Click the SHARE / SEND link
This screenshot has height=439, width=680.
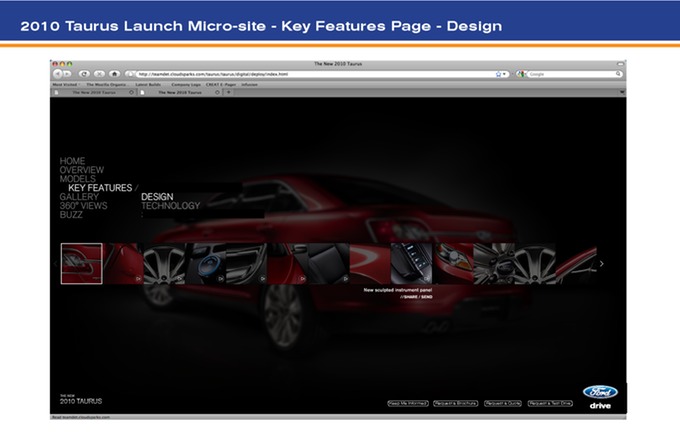click(x=416, y=297)
